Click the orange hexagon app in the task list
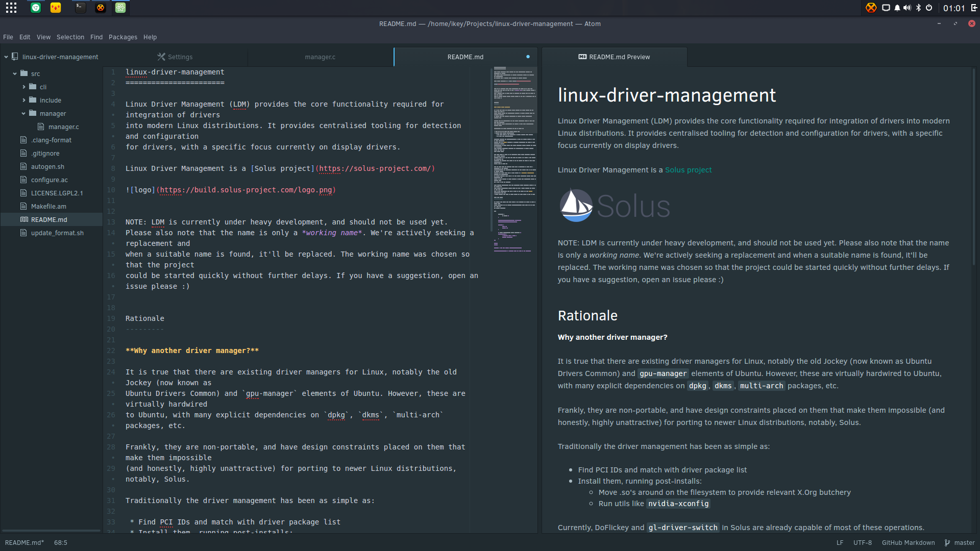980x551 pixels. tap(101, 8)
